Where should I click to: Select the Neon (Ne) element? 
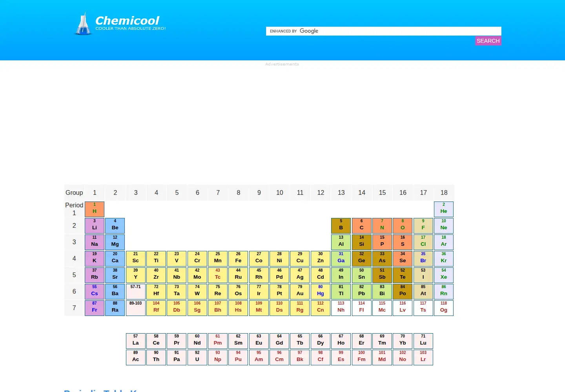point(444,226)
